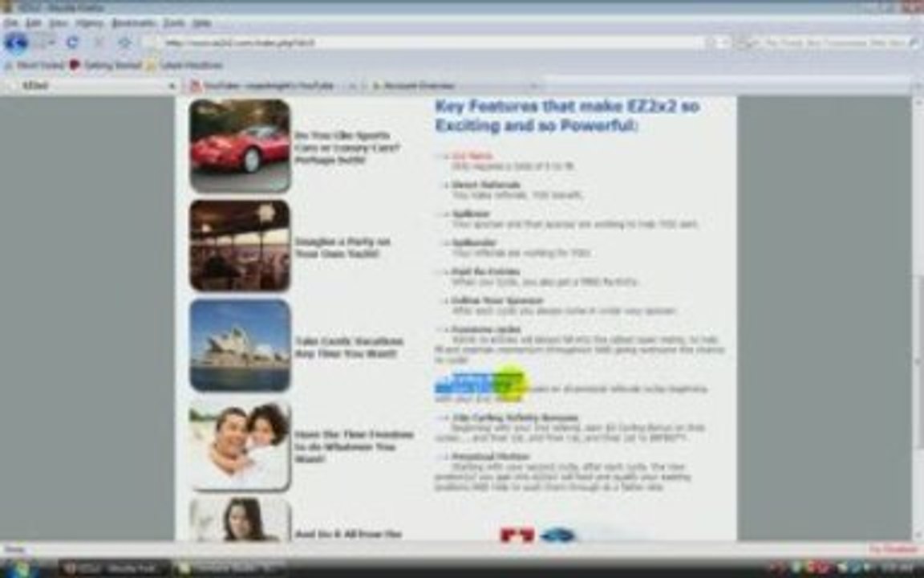This screenshot has height=578, width=924.
Task: Click the Sydney Opera House thumbnail
Action: coord(240,345)
